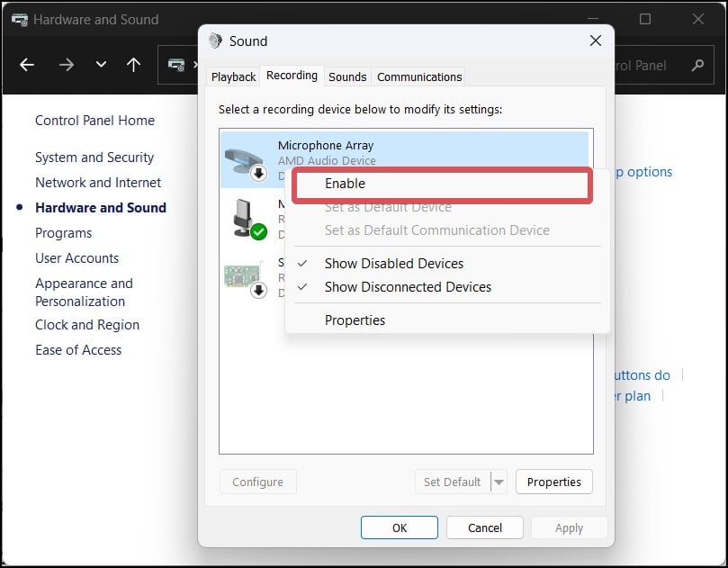Open Programs category
Screen dimensions: 728x568
tap(63, 232)
